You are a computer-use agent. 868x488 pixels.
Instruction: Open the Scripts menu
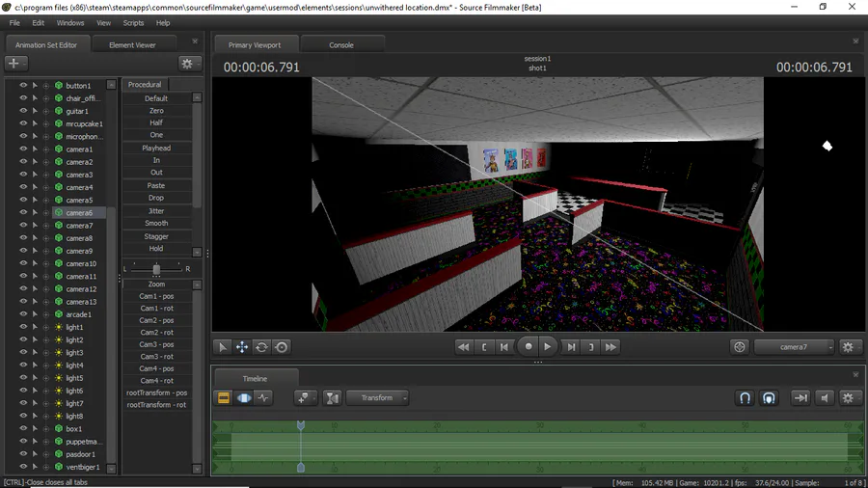pos(133,23)
